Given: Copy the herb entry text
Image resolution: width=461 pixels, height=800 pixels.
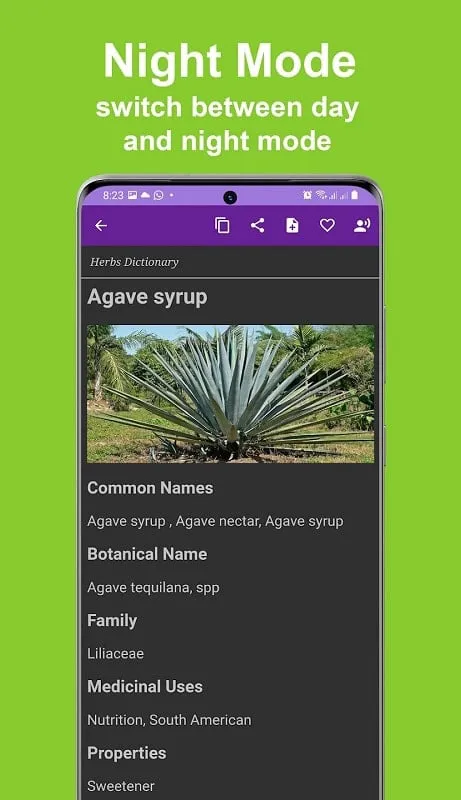Looking at the screenshot, I should 222,226.
